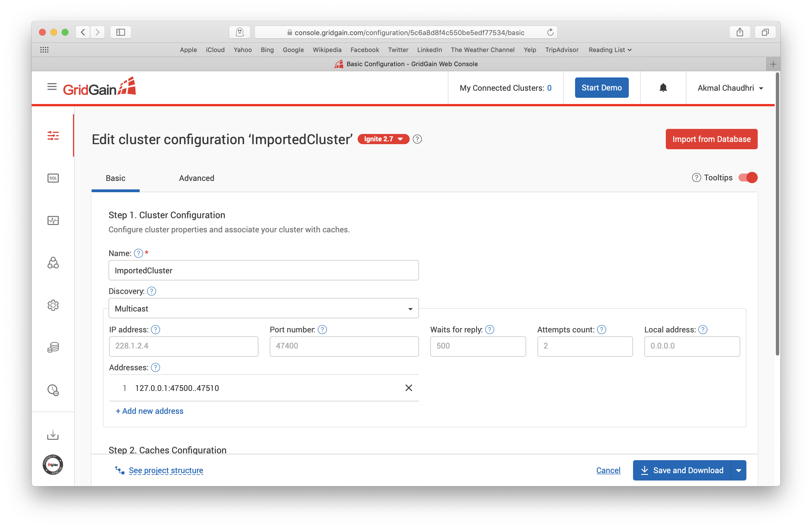Image resolution: width=812 pixels, height=528 pixels.
Task: Switch to the Advanced tab
Action: click(196, 178)
